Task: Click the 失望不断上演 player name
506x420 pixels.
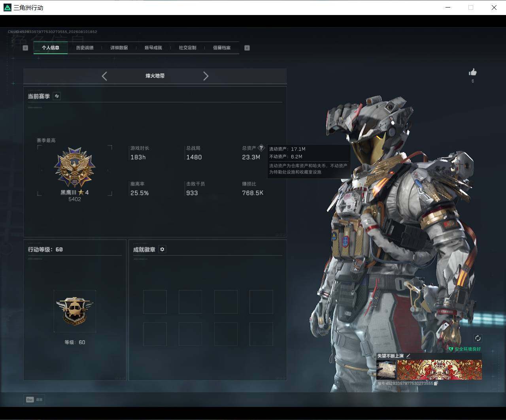Action: tap(391, 356)
